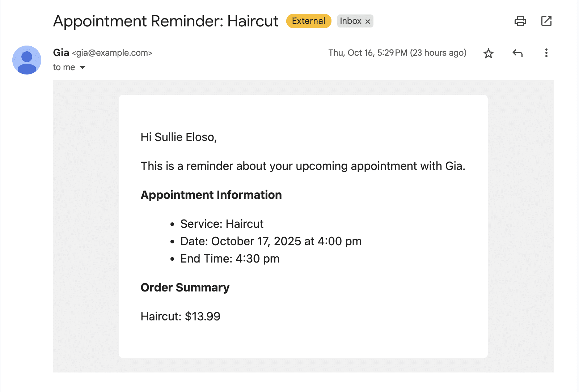579x392 pixels.
Task: Click the subject "Appointment Reminder: Haircut"
Action: (x=166, y=21)
